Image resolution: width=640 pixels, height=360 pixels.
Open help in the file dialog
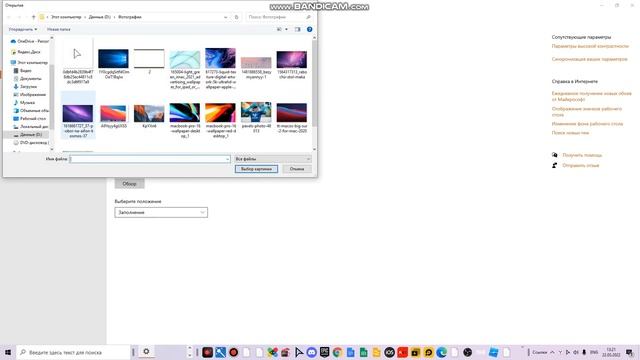tap(309, 29)
